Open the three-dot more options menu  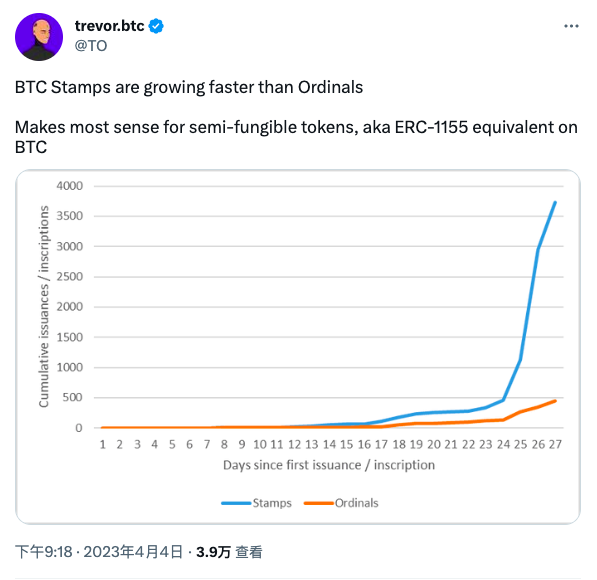coord(571,26)
